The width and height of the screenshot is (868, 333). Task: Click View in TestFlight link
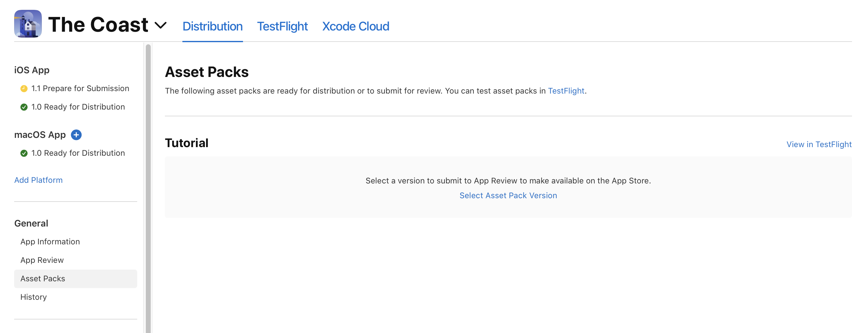tap(819, 144)
